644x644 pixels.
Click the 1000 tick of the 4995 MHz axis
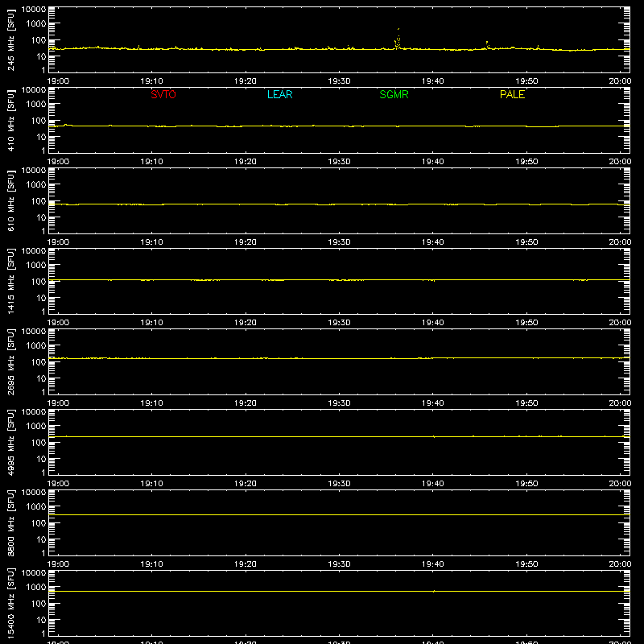point(36,427)
